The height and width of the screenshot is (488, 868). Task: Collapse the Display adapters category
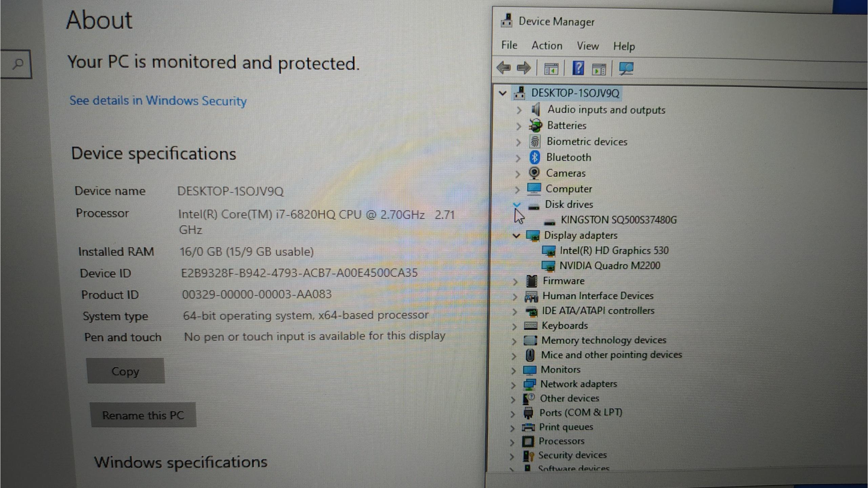516,235
